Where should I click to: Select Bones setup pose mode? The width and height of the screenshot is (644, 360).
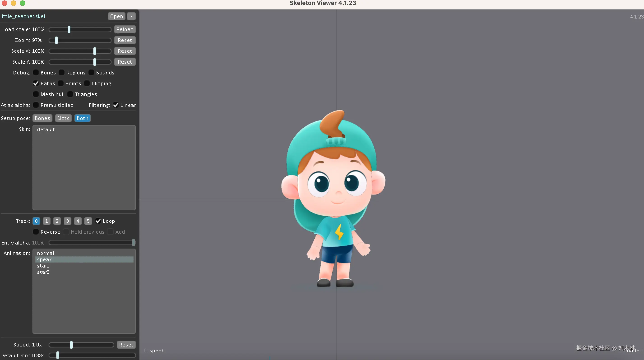tap(42, 118)
